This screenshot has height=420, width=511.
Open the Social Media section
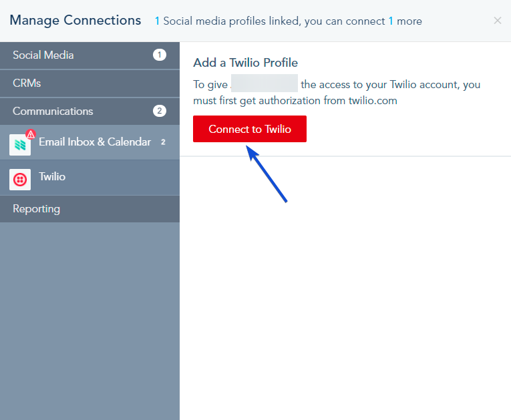[x=90, y=55]
